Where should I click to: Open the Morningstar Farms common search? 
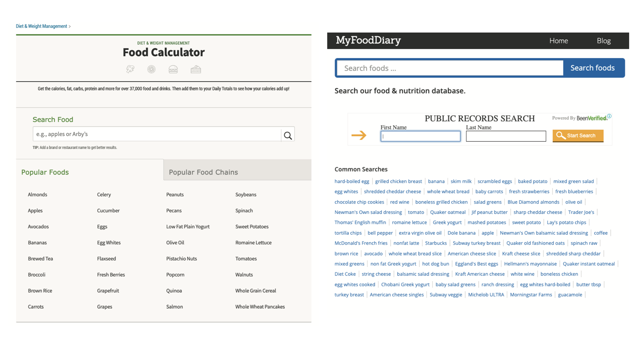[531, 295]
